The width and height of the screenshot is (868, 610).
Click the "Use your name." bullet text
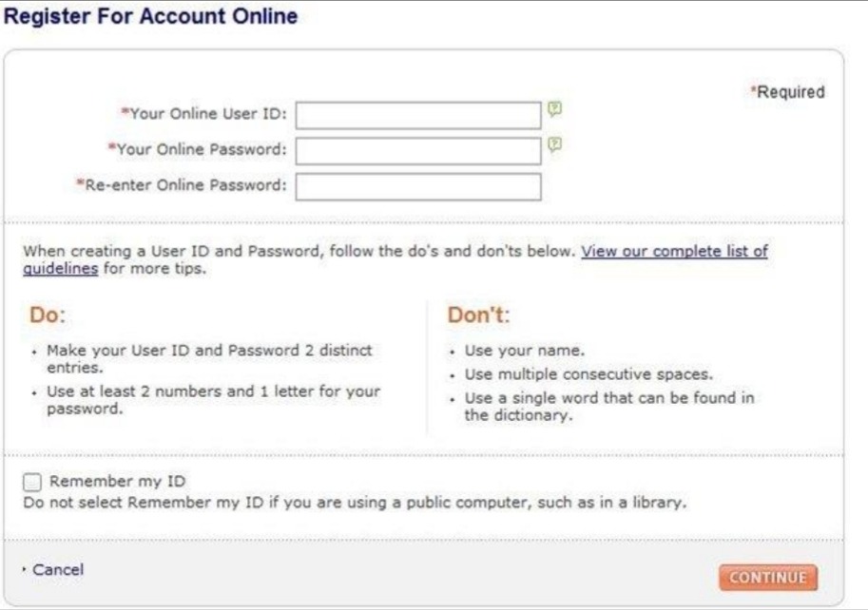point(524,351)
